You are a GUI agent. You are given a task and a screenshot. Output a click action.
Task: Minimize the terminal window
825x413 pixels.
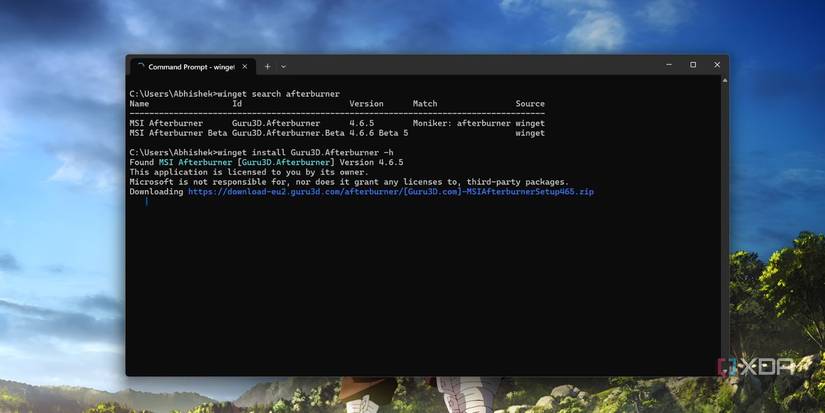pyautogui.click(x=669, y=65)
